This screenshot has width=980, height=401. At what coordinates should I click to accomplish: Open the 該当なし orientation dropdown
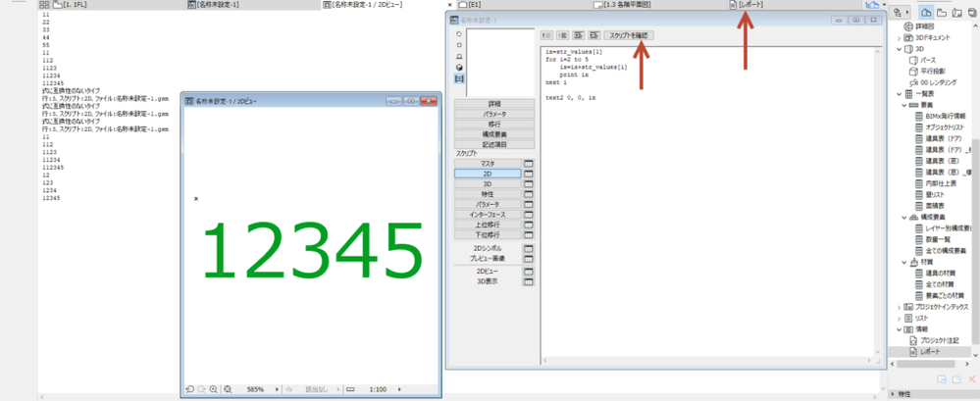[339, 389]
